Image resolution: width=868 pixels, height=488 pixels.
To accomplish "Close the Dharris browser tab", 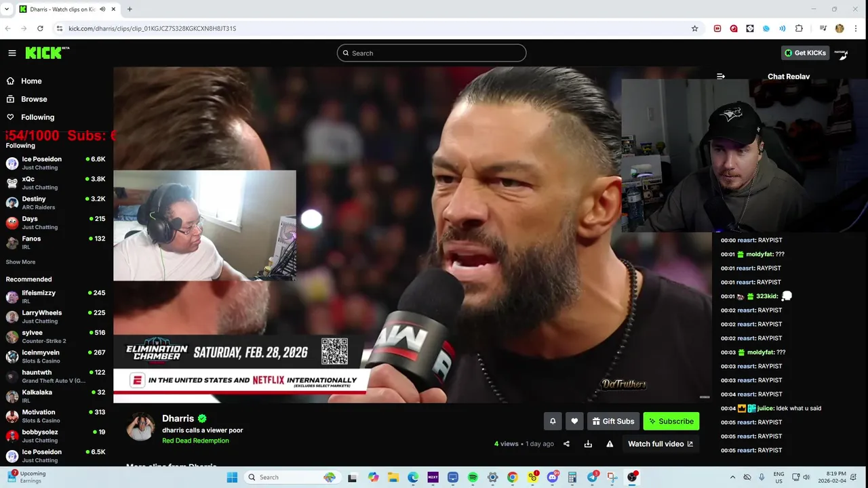I will pos(113,9).
